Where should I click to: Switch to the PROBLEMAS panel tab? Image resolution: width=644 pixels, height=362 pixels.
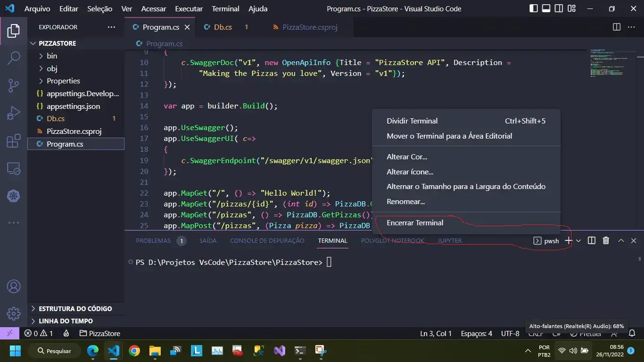(161, 241)
